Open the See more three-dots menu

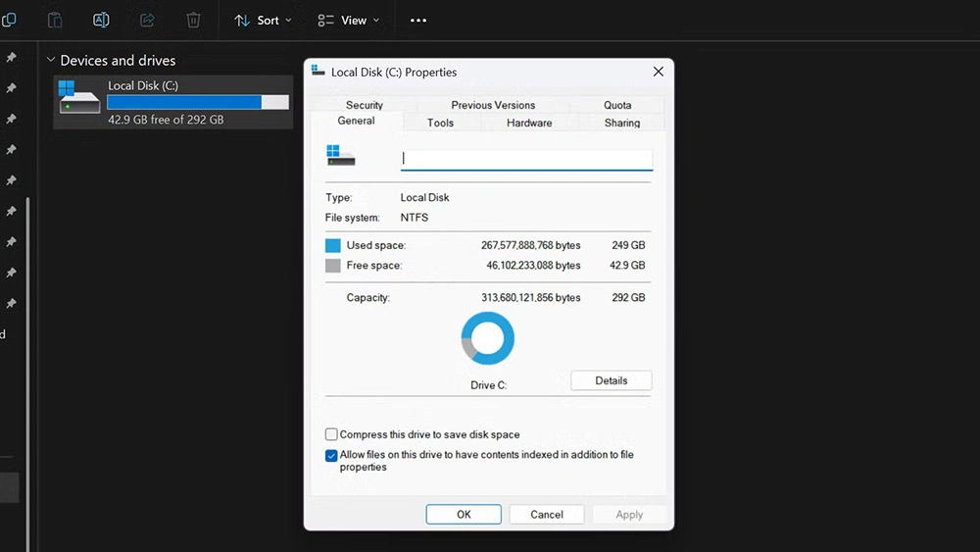(418, 20)
